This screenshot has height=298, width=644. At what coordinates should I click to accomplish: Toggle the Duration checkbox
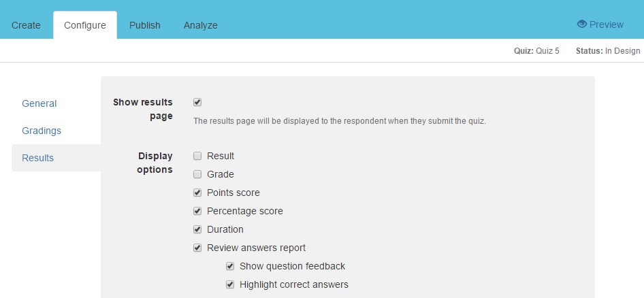point(197,229)
